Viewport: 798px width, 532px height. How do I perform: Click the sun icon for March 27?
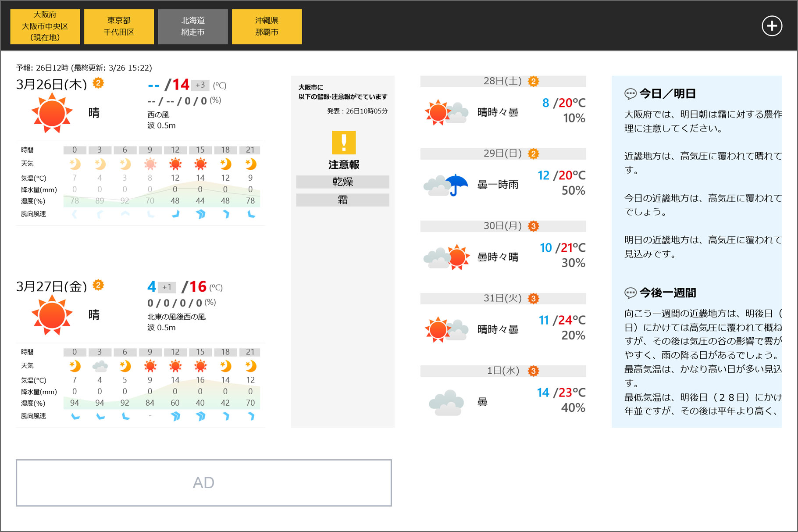(x=52, y=315)
